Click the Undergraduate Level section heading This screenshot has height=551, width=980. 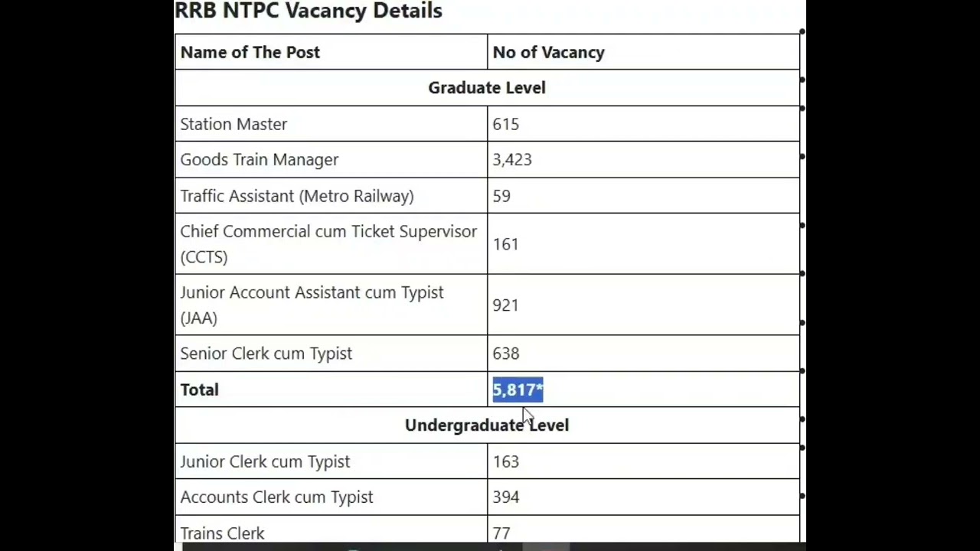click(487, 425)
